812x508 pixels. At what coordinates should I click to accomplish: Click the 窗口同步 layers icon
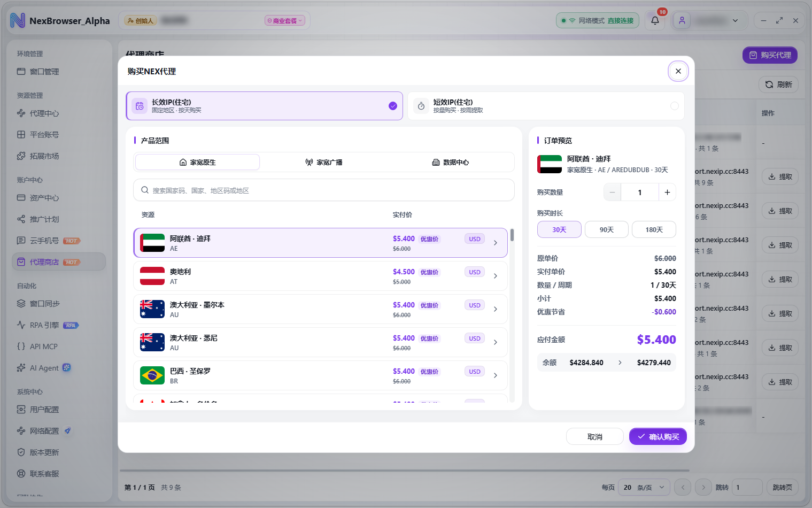[21, 304]
